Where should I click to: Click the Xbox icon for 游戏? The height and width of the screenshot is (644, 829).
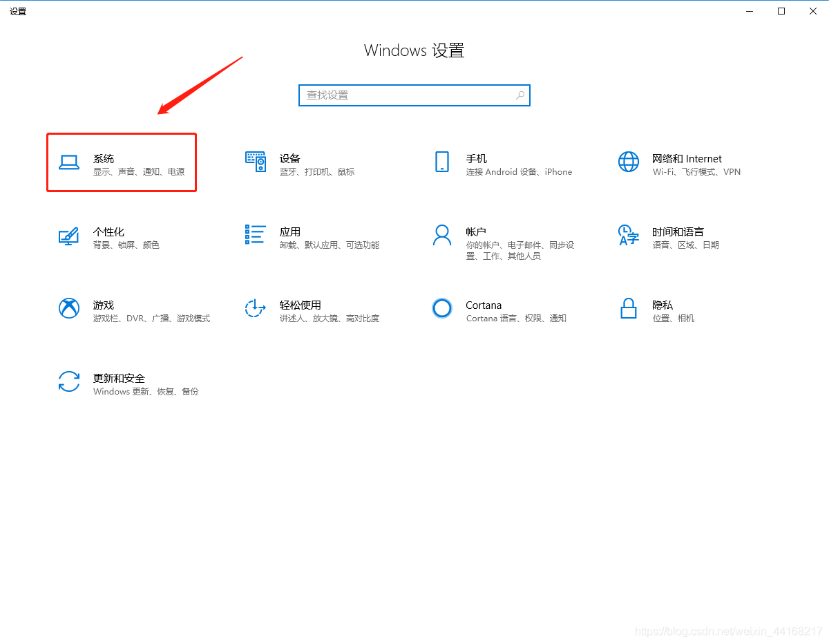click(x=68, y=308)
